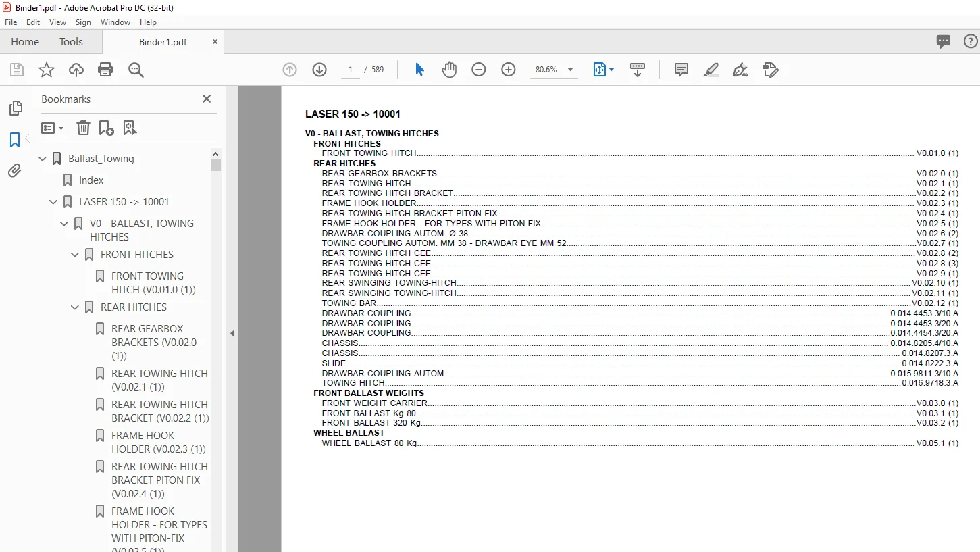Select REAR TOWING HITCH (V0.02.1 (1)) bookmark
Image resolution: width=980 pixels, height=552 pixels.
(159, 380)
